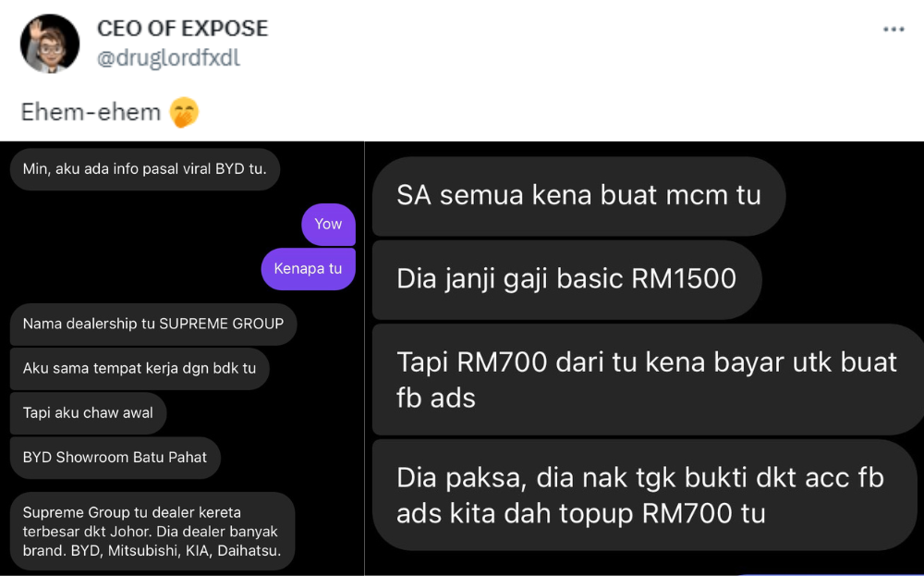
Task: Tap the 'Aku sama tempat kerja' message
Action: pos(140,369)
